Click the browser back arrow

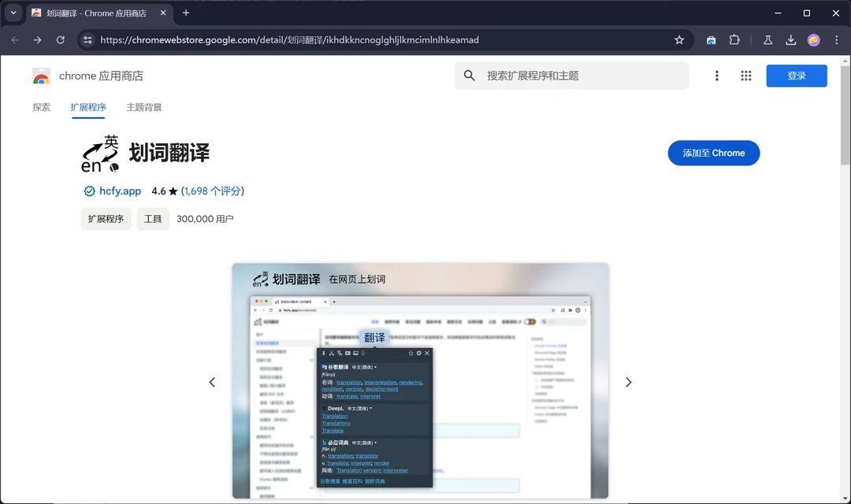click(x=15, y=39)
